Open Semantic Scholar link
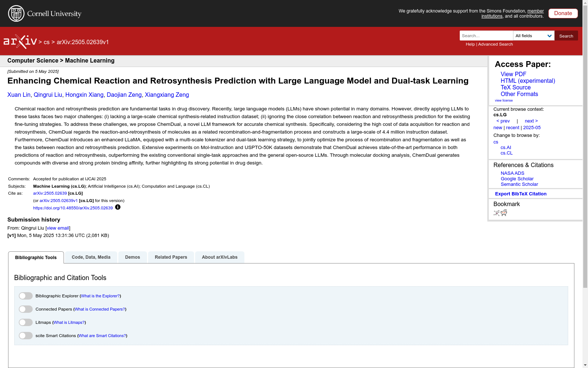 coord(519,184)
